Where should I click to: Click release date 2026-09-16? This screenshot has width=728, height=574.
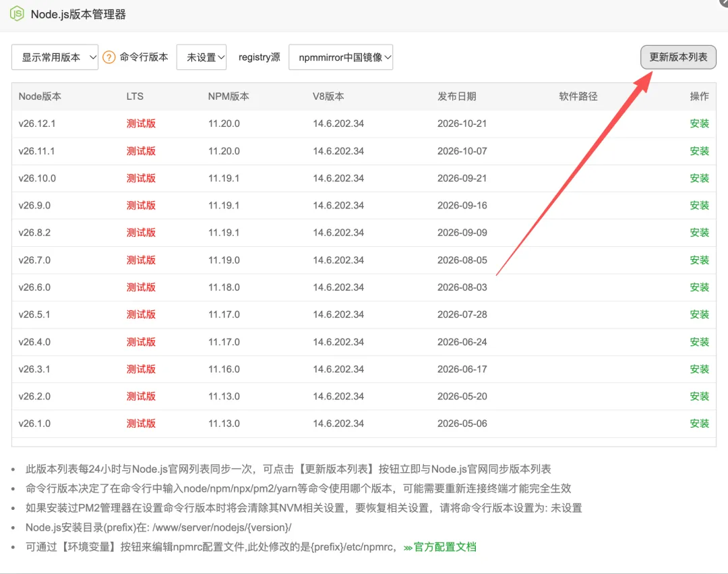pos(462,205)
